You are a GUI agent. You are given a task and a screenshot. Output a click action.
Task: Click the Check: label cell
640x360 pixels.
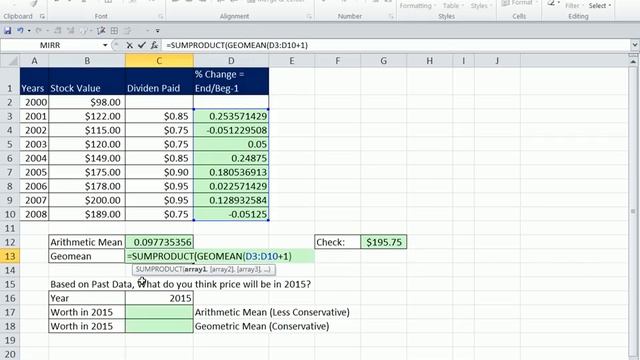(338, 242)
